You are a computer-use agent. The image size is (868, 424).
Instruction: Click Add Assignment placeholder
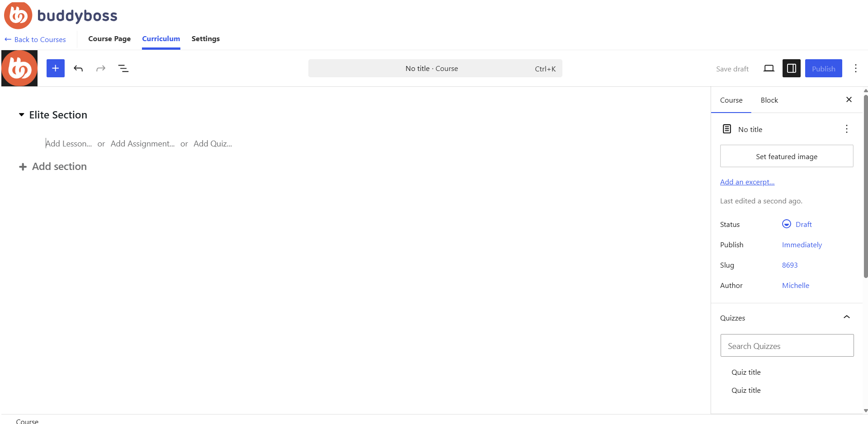(142, 143)
